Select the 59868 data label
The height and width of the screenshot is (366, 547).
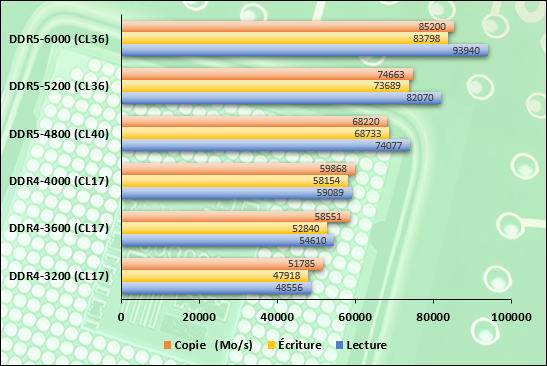pyautogui.click(x=334, y=169)
